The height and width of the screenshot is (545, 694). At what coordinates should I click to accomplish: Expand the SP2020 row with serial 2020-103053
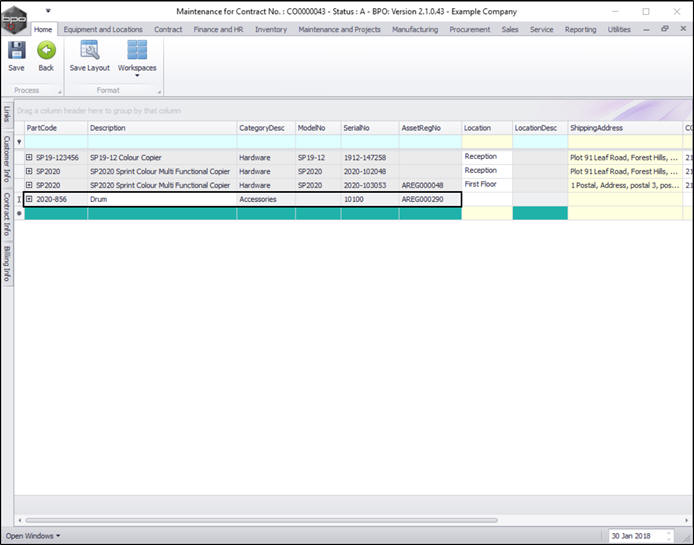29,185
